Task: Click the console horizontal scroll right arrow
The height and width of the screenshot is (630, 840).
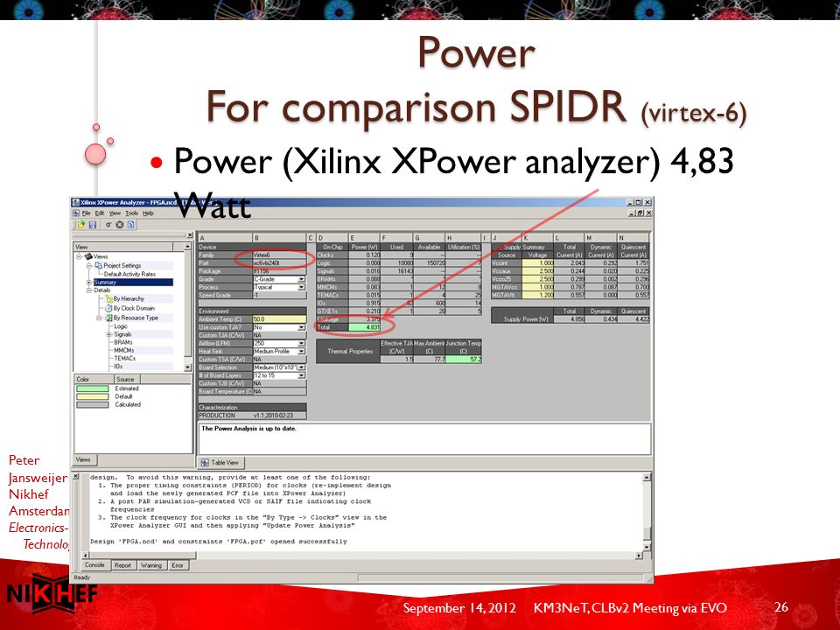Action: coord(639,556)
